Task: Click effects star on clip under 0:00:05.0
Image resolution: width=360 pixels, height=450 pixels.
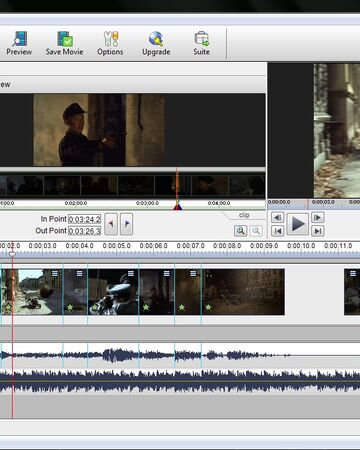Action: tap(95, 307)
